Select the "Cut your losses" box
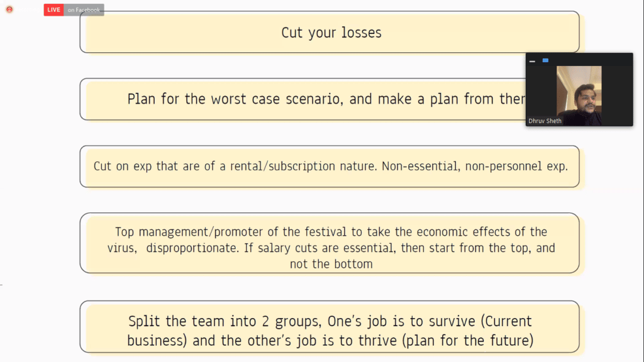 pyautogui.click(x=331, y=33)
